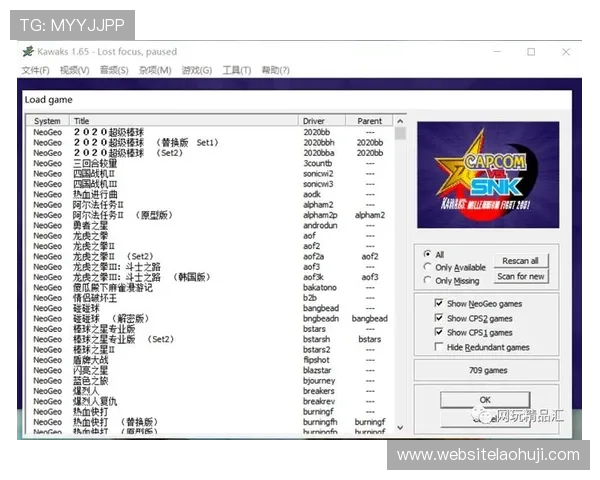Select the Only Available radio option
The height and width of the screenshot is (480, 600).
427,267
